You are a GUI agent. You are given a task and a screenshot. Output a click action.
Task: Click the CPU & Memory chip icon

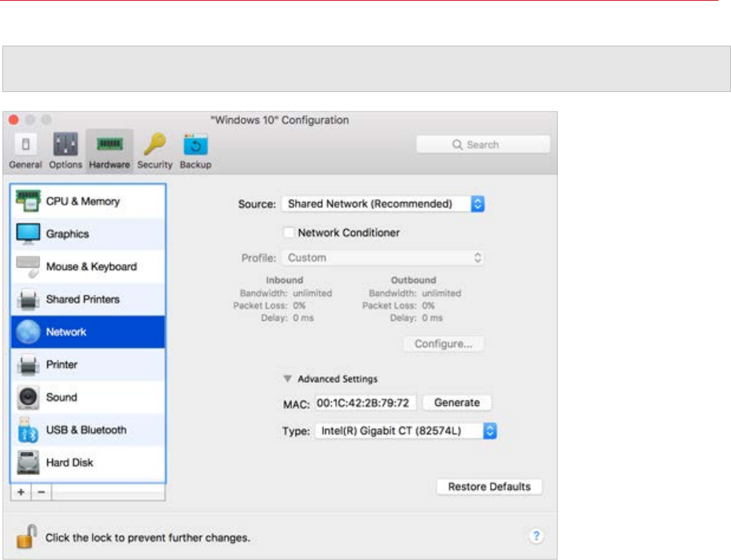tap(28, 201)
